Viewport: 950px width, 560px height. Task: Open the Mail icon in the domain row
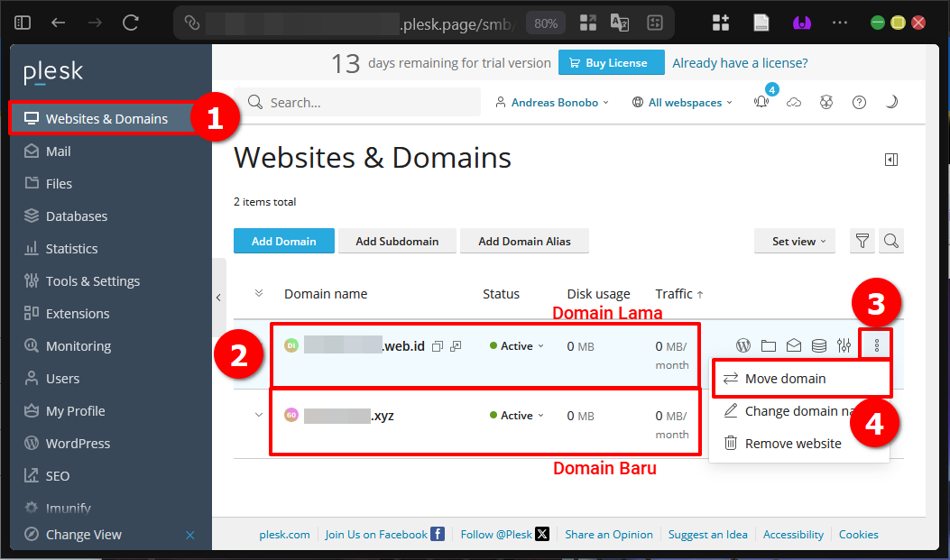[793, 344]
